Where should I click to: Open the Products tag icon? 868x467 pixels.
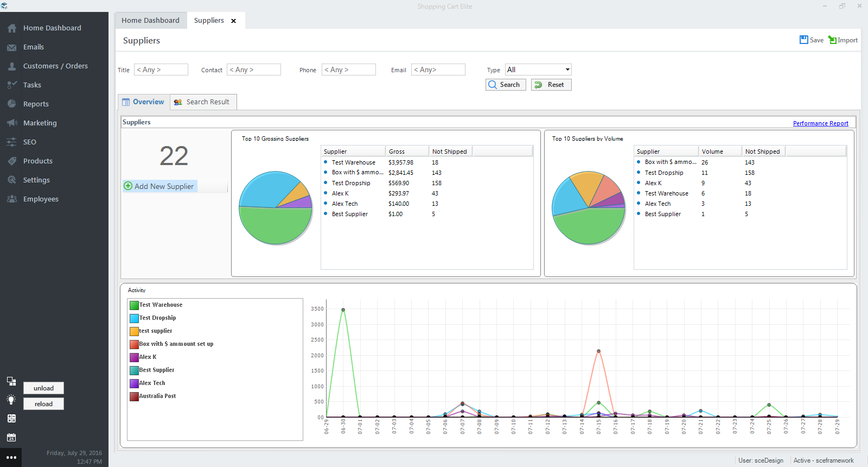11,161
